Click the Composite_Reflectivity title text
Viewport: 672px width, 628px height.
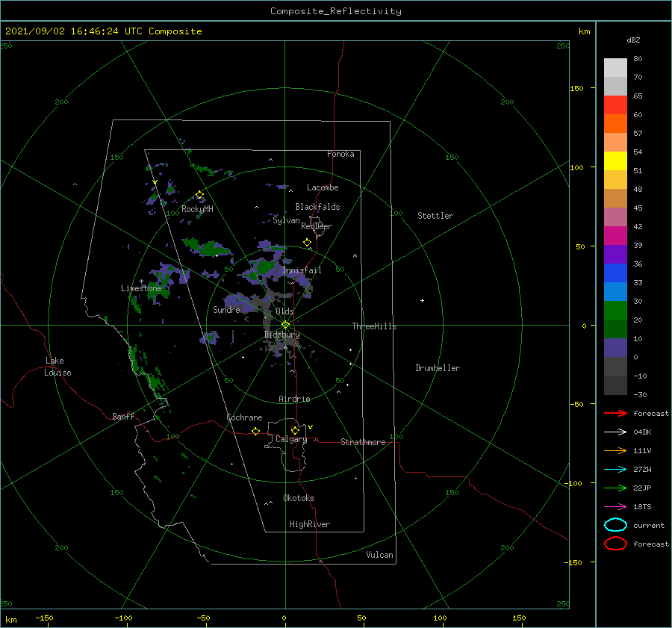coord(335,11)
